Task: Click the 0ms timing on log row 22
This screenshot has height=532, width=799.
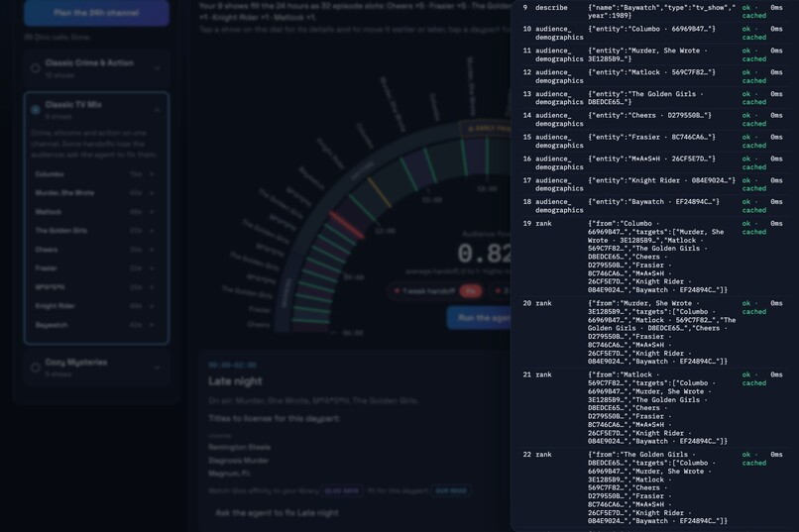Action: (776, 455)
